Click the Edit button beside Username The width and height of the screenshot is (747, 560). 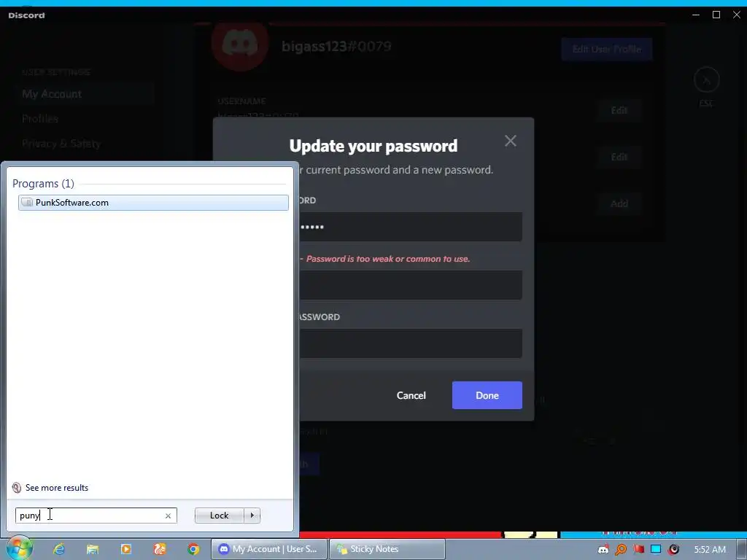[x=619, y=111]
